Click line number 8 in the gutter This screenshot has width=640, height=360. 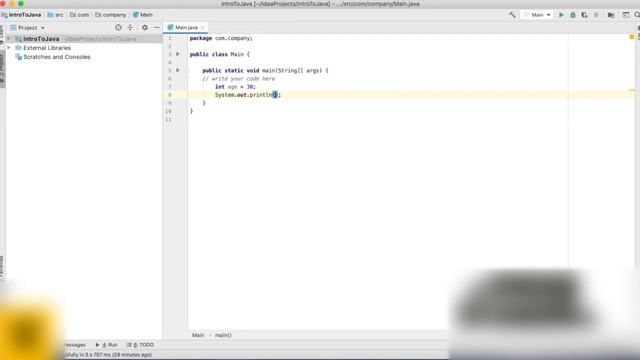[169, 95]
